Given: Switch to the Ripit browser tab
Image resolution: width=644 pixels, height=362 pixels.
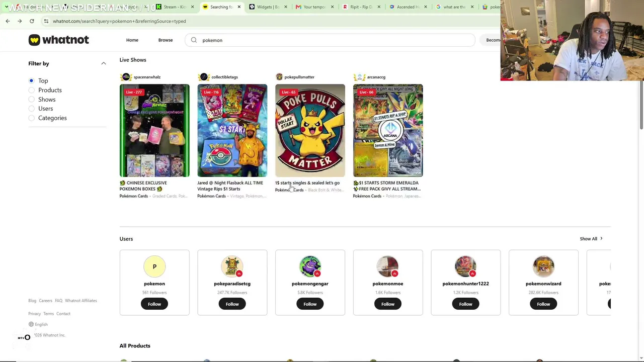Looking at the screenshot, I should click(x=361, y=7).
